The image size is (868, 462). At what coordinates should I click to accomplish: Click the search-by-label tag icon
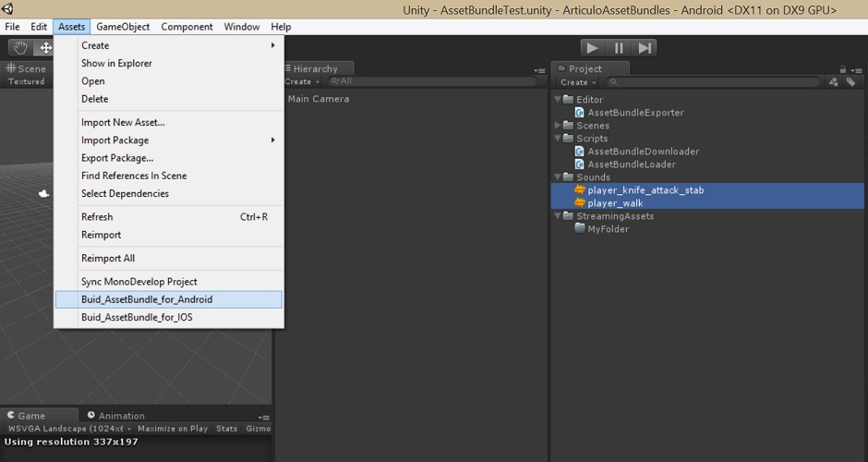coord(850,82)
